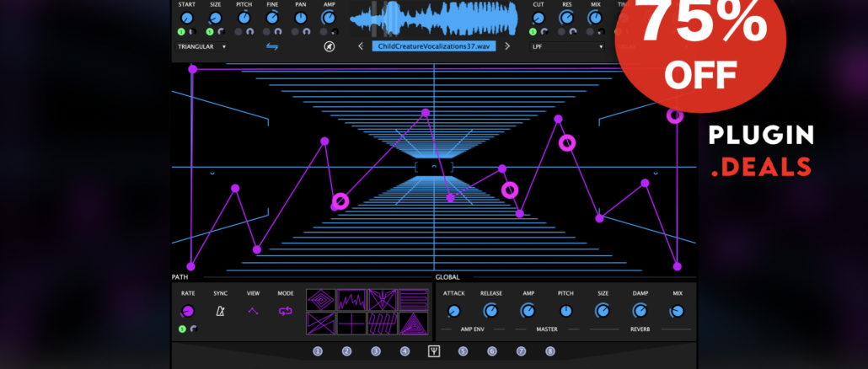868x369 pixels.
Task: Switch to slot 6 in bottom bar
Action: 492,350
